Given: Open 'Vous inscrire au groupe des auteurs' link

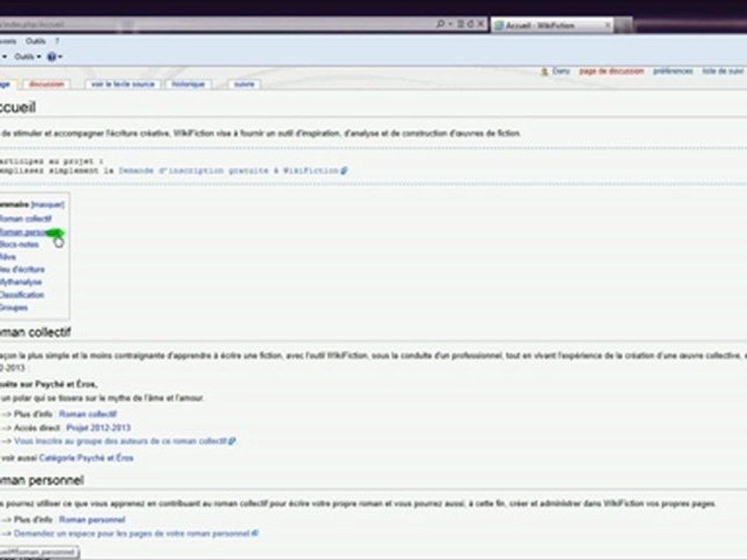Looking at the screenshot, I should [124, 442].
